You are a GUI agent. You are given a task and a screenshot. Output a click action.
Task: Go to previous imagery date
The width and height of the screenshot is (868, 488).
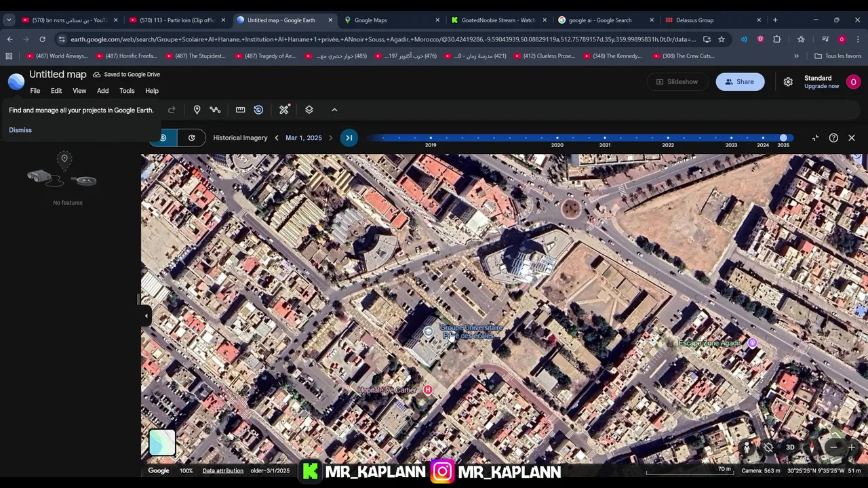(276, 138)
